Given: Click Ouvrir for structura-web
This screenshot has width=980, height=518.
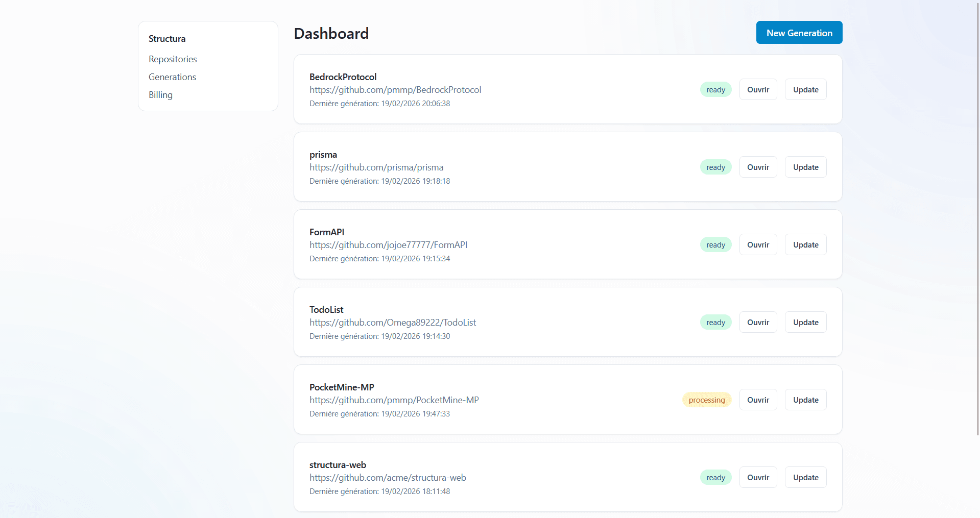Looking at the screenshot, I should coord(758,477).
